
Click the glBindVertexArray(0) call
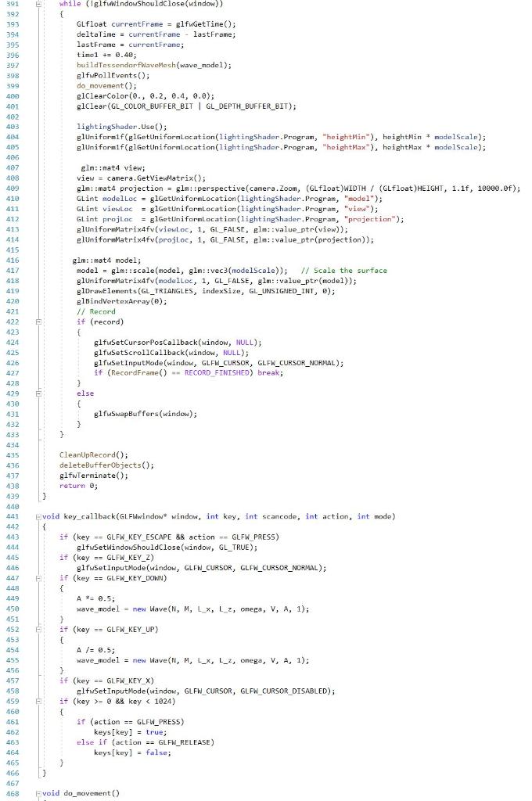click(x=121, y=301)
